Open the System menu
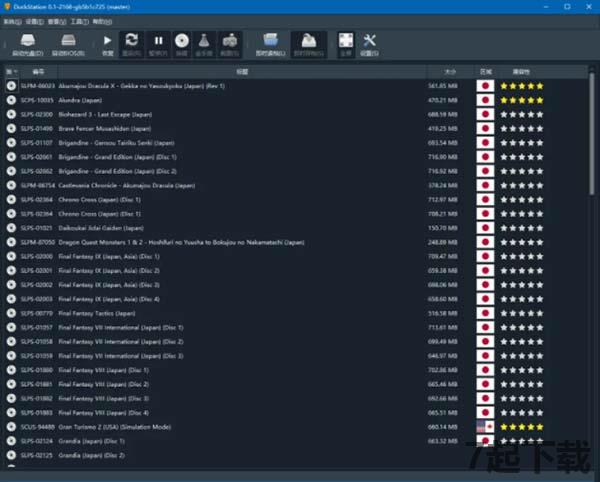 pyautogui.click(x=12, y=22)
